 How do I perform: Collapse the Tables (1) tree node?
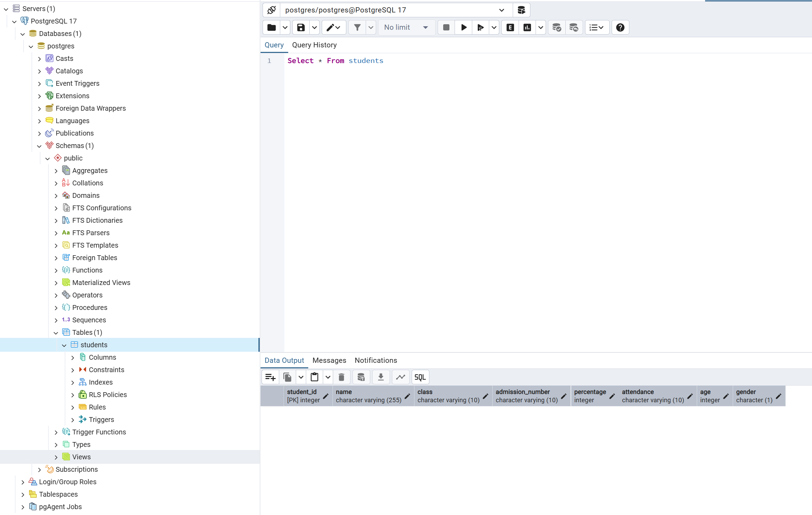[56, 333]
